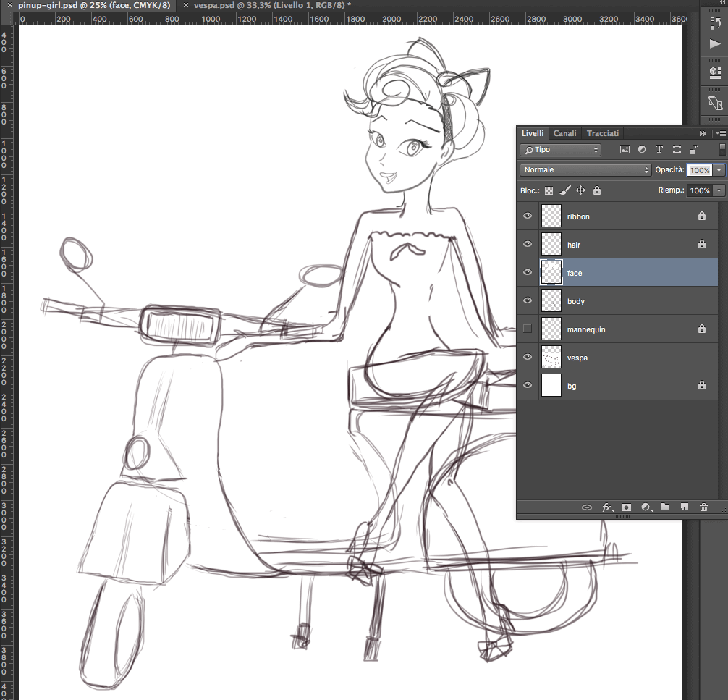Enable transparent pixels lock in Bloc. row
Viewport: 728px width, 700px height.
point(548,190)
